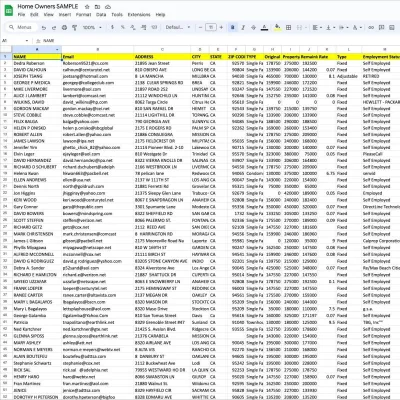Toggle strikethrough formatting
The image size is (400, 400).
[x=253, y=27]
